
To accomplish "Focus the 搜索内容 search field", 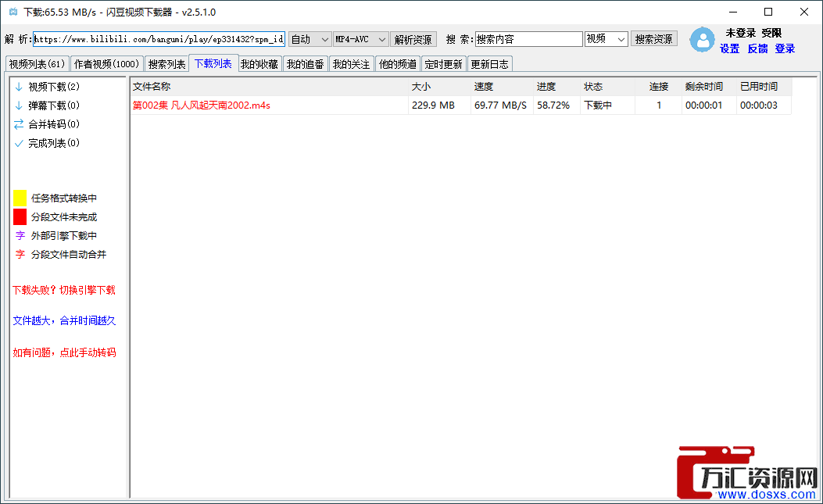I will pos(529,39).
